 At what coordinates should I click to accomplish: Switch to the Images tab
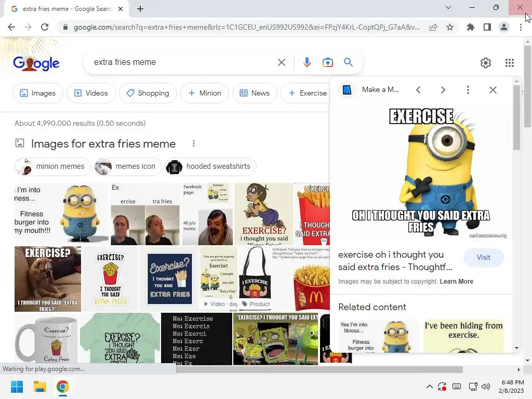pyautogui.click(x=38, y=93)
